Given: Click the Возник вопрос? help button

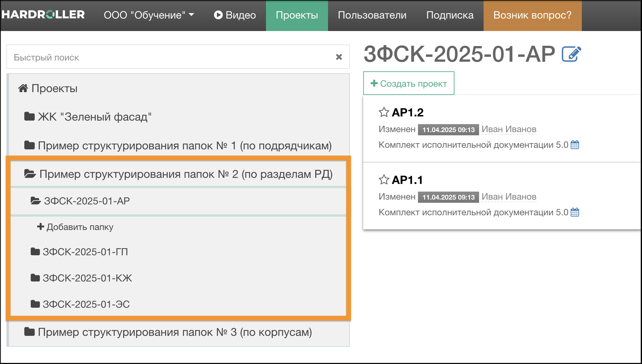Looking at the screenshot, I should (532, 15).
